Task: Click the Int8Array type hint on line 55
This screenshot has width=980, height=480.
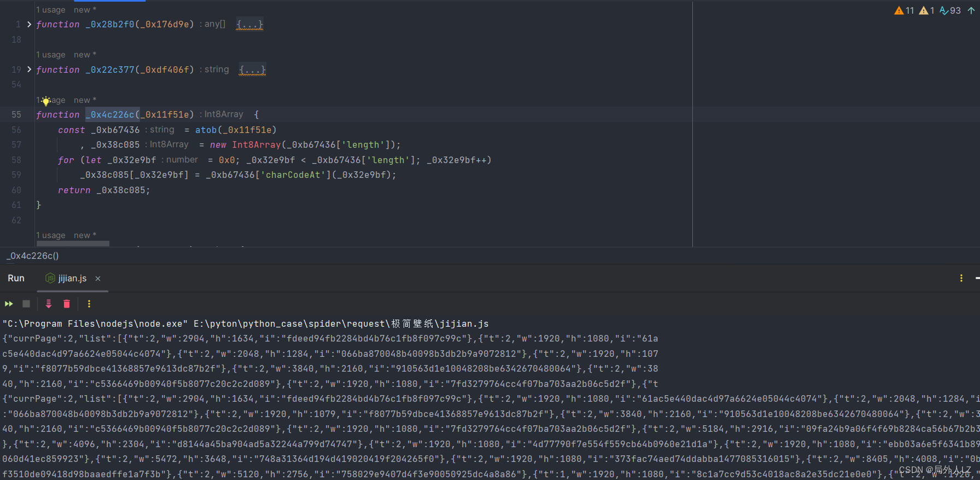Action: click(224, 114)
